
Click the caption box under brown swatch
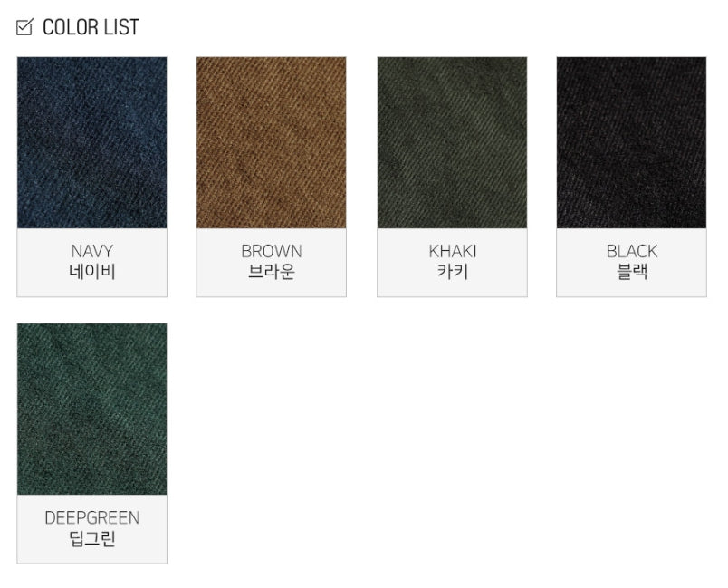click(x=271, y=263)
